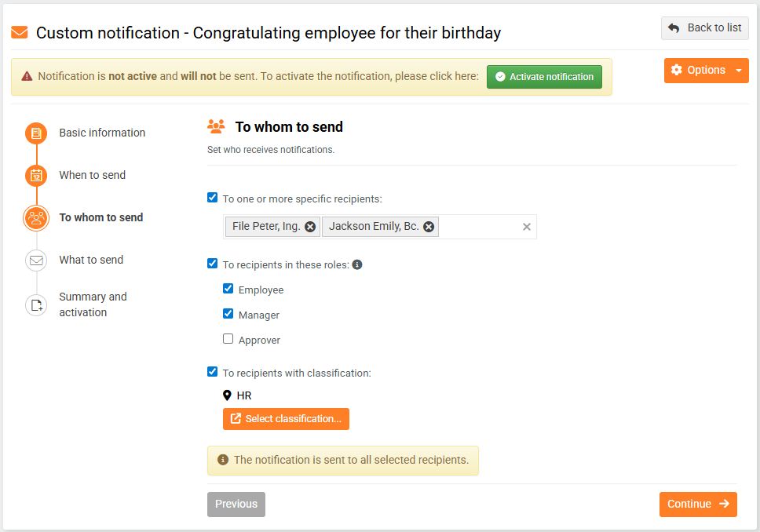Toggle To recipients with classification checkbox
This screenshot has height=532, width=760.
tap(213, 372)
